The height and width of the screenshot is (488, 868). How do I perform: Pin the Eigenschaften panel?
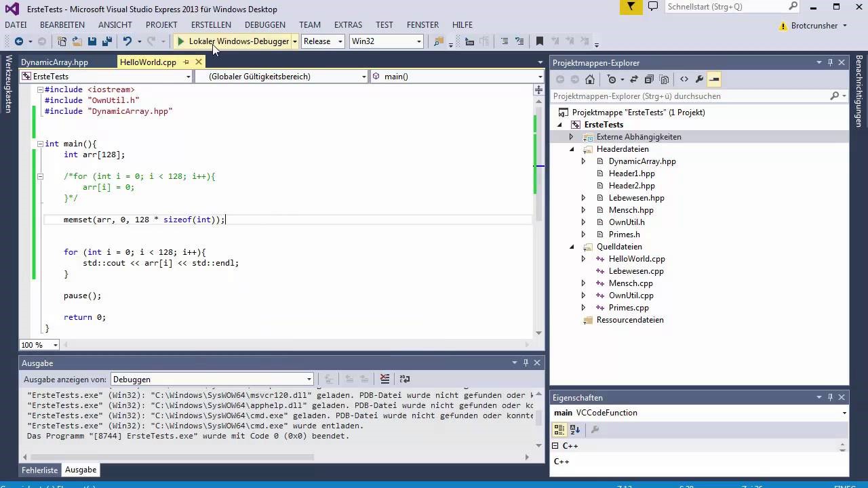pyautogui.click(x=830, y=398)
